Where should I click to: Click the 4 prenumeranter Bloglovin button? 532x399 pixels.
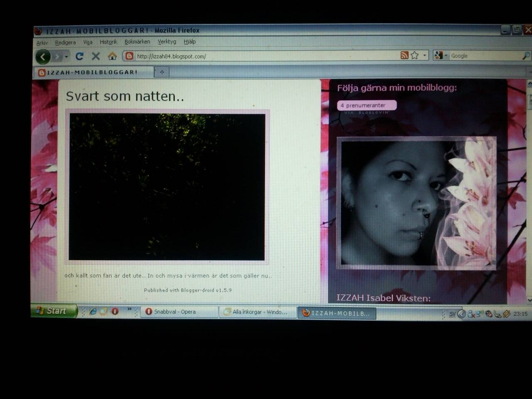click(367, 106)
